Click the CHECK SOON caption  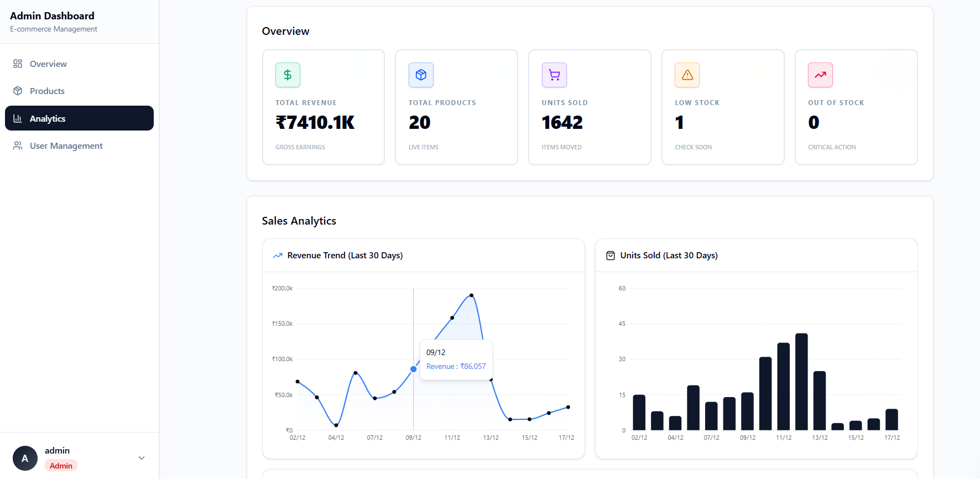click(x=694, y=147)
